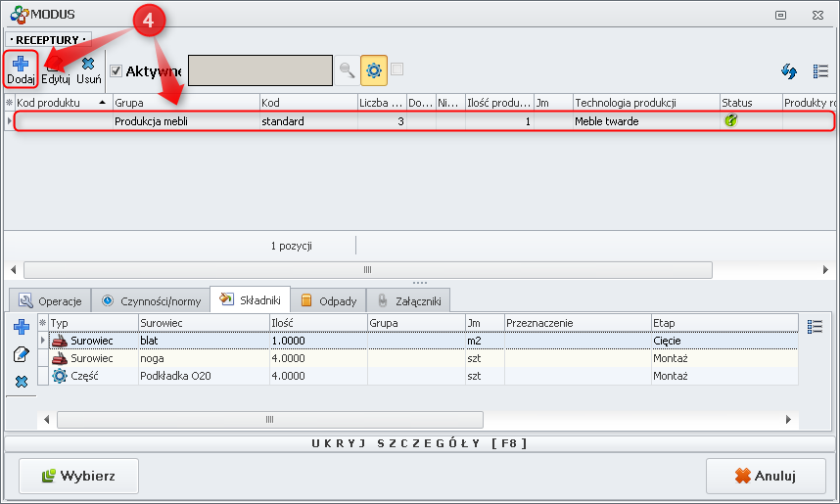Click the gray search text field
840x504 pixels.
259,70
